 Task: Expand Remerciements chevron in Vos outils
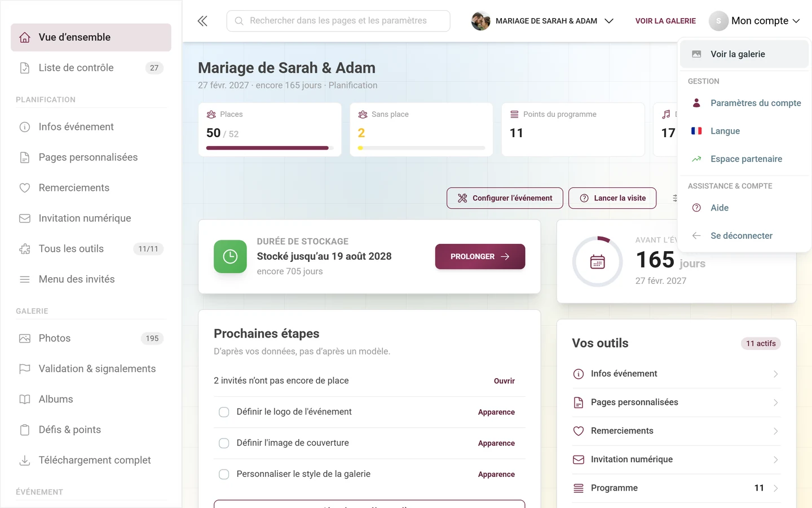pos(776,431)
